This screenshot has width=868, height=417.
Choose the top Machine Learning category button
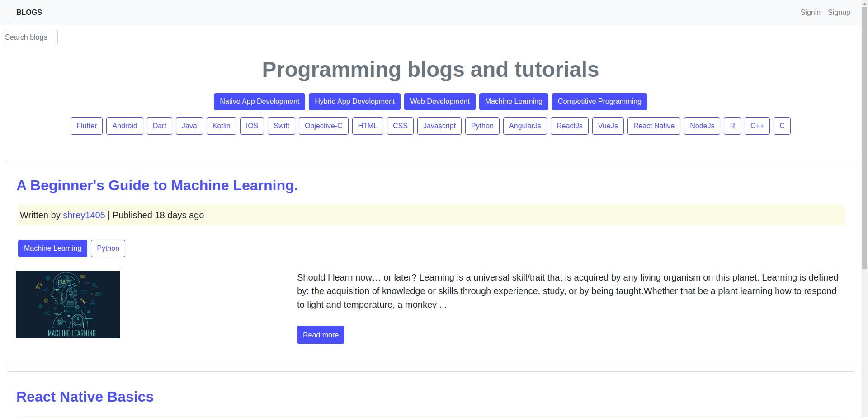(x=514, y=102)
